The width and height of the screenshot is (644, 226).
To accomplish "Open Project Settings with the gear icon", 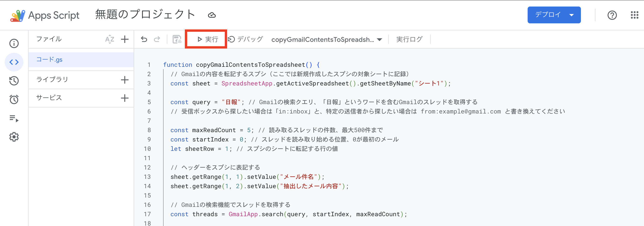I will 14,137.
